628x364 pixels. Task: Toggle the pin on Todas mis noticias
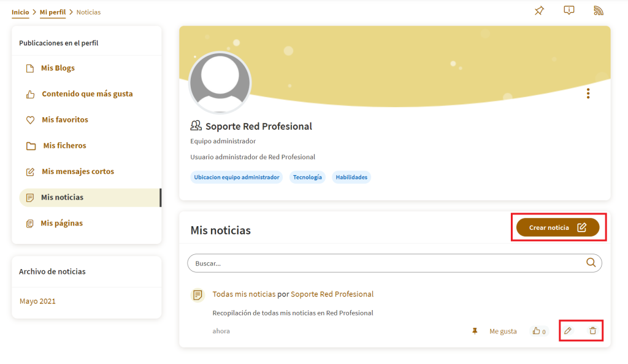[x=475, y=331]
